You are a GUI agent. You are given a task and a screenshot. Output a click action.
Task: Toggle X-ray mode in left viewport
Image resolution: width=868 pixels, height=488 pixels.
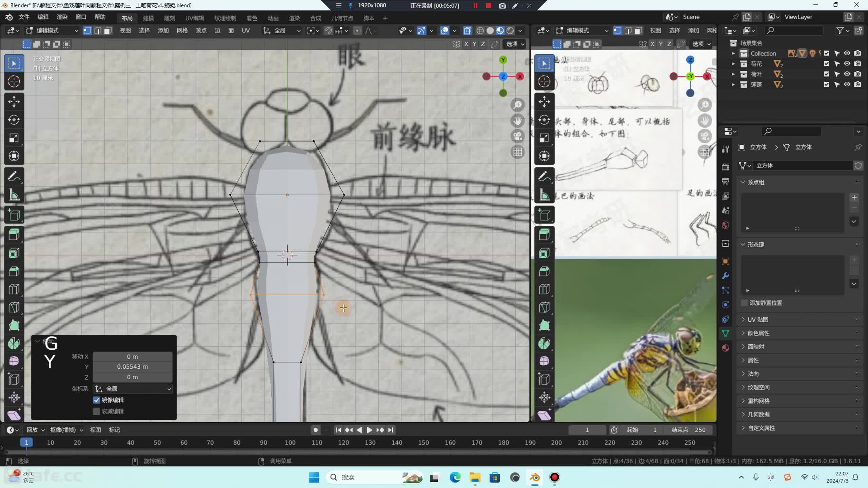point(467,31)
